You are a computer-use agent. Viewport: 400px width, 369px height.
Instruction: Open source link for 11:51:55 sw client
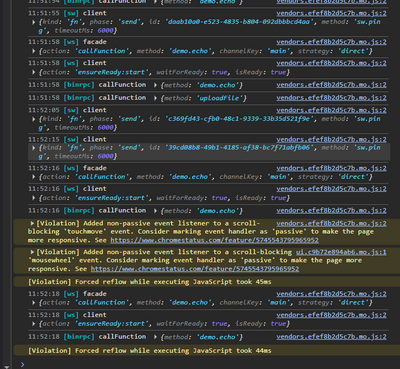[x=331, y=14]
